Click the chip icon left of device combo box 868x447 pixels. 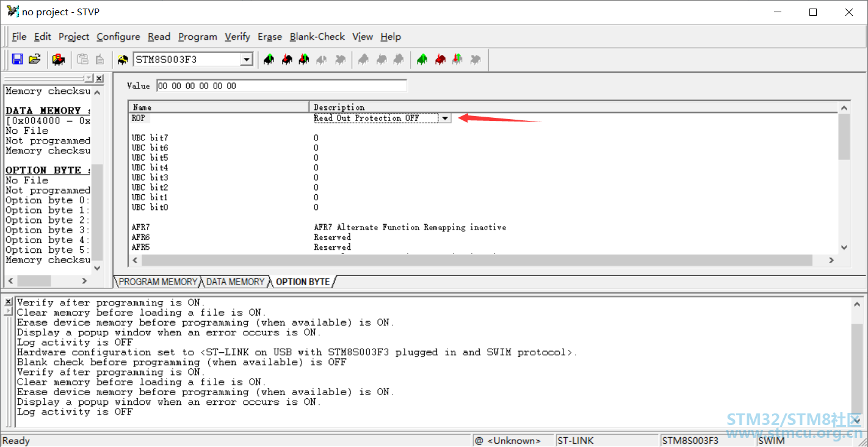[x=123, y=59]
